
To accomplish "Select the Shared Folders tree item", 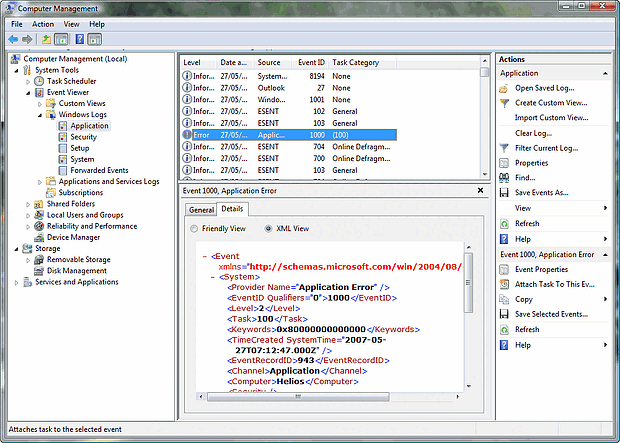I will [71, 204].
